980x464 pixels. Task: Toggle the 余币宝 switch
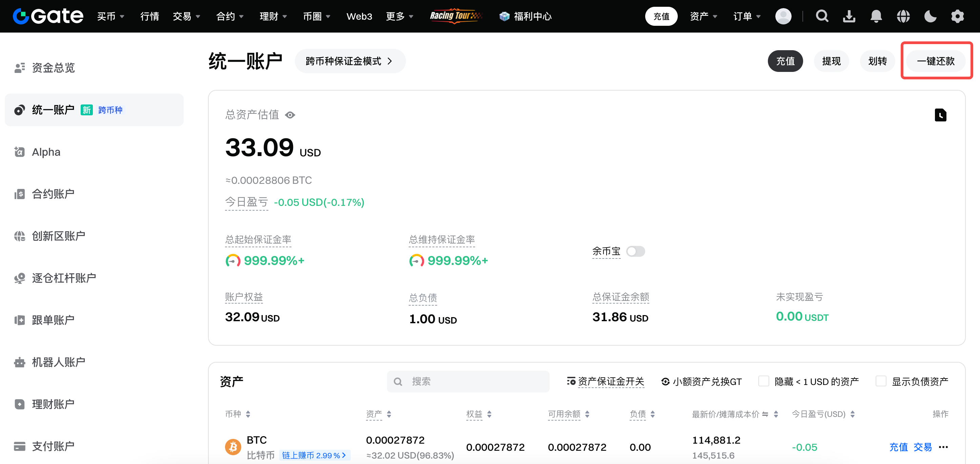pos(635,251)
